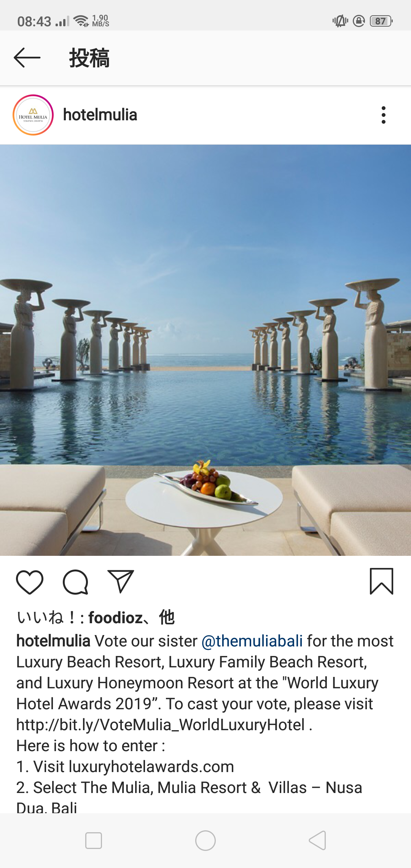The width and height of the screenshot is (411, 868).
Task: Tap Android home circle button
Action: (205, 841)
